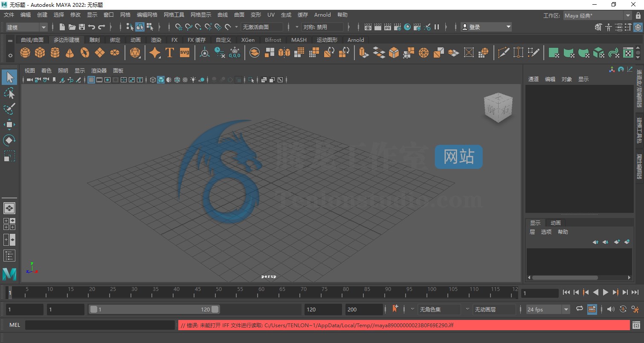Open the 选项 menu in layer editor
The image size is (644, 343).
[x=546, y=232]
